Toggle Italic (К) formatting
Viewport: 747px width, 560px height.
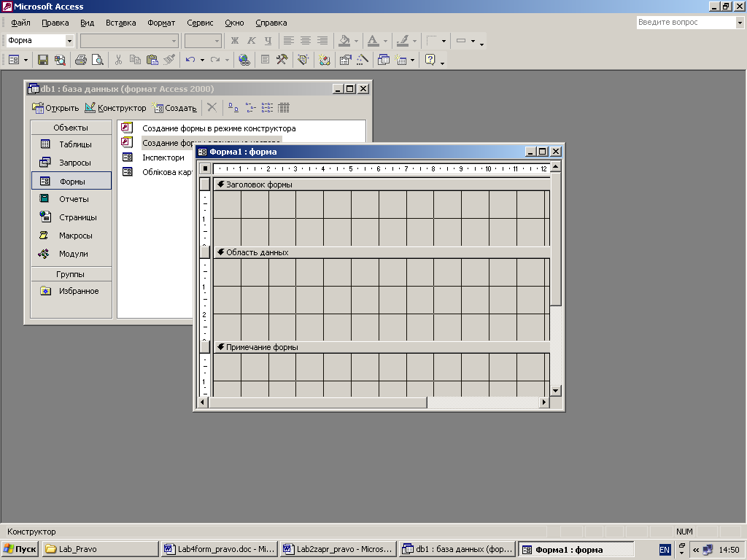[251, 41]
